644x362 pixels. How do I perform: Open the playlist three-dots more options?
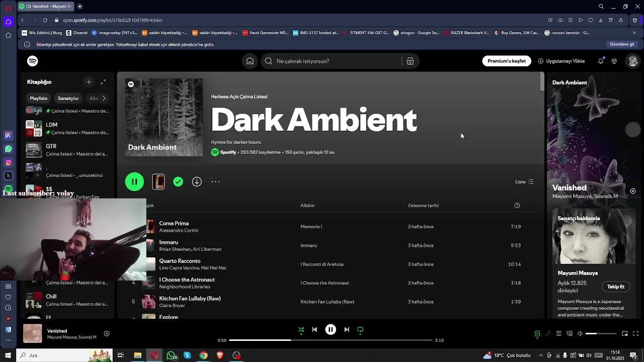tap(215, 182)
